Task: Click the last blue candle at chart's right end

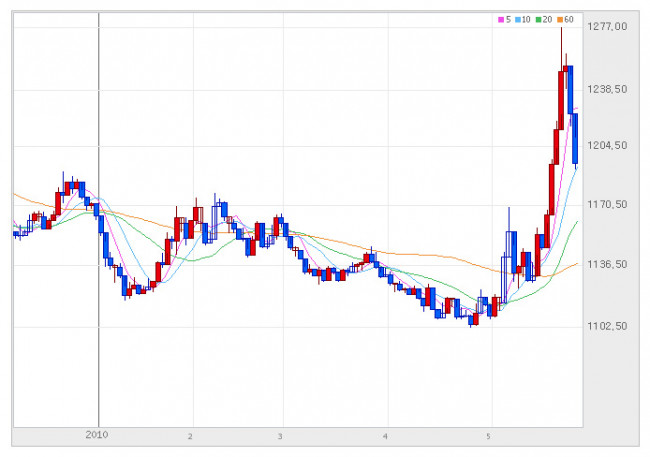Action: pos(575,139)
